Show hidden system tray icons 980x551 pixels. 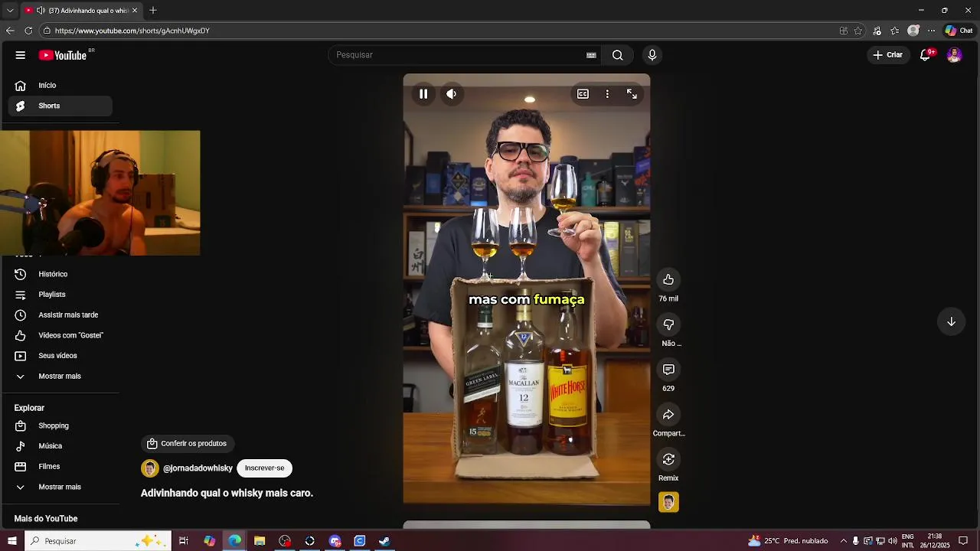[x=843, y=541]
